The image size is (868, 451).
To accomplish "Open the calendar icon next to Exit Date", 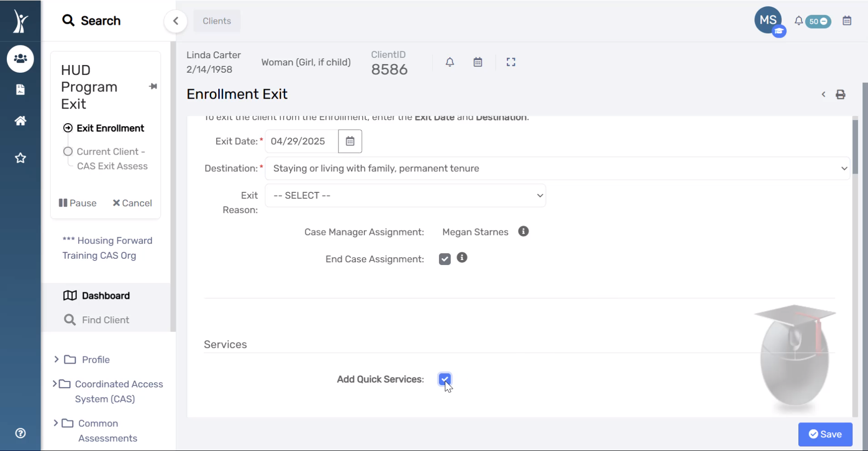I will (350, 141).
